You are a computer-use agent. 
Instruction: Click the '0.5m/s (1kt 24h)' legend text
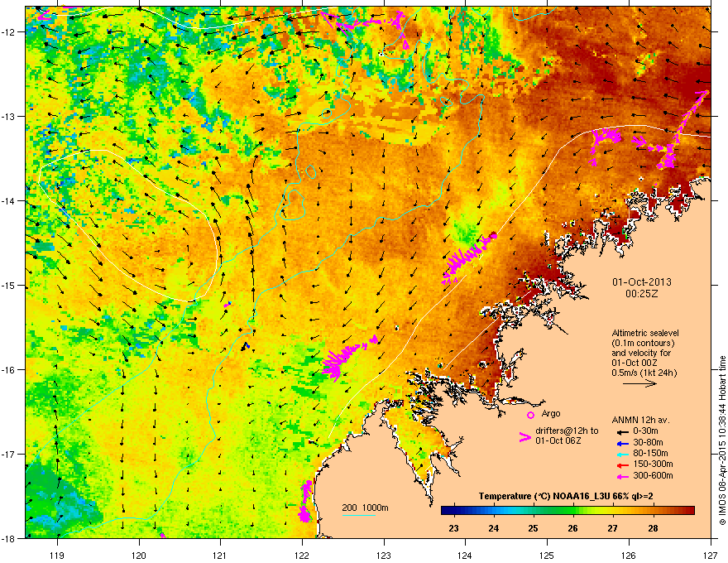coord(644,373)
